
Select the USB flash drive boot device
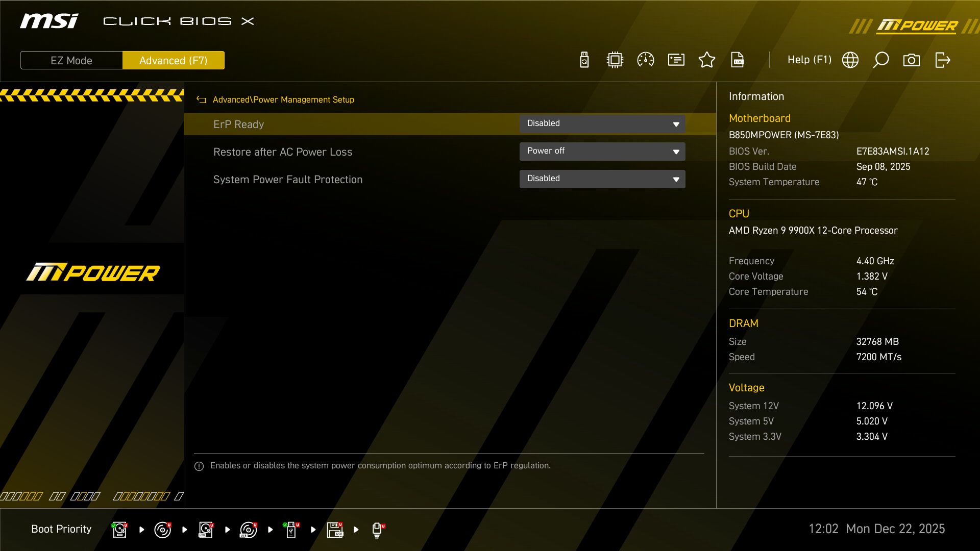(x=291, y=530)
